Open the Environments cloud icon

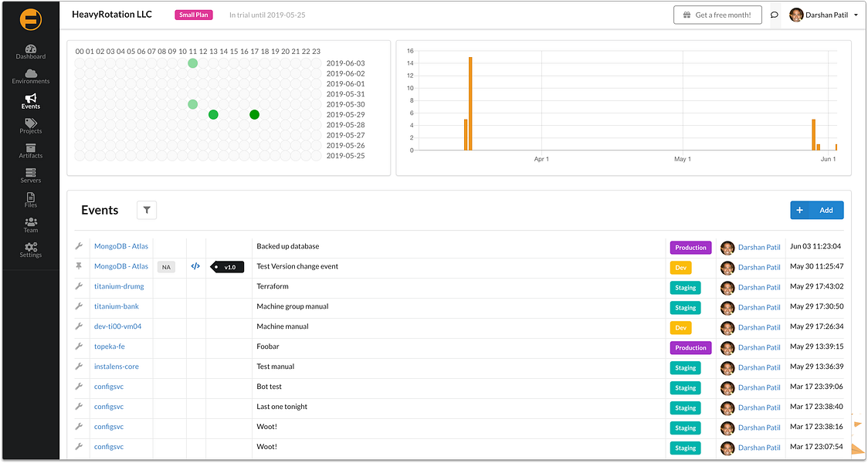click(31, 73)
